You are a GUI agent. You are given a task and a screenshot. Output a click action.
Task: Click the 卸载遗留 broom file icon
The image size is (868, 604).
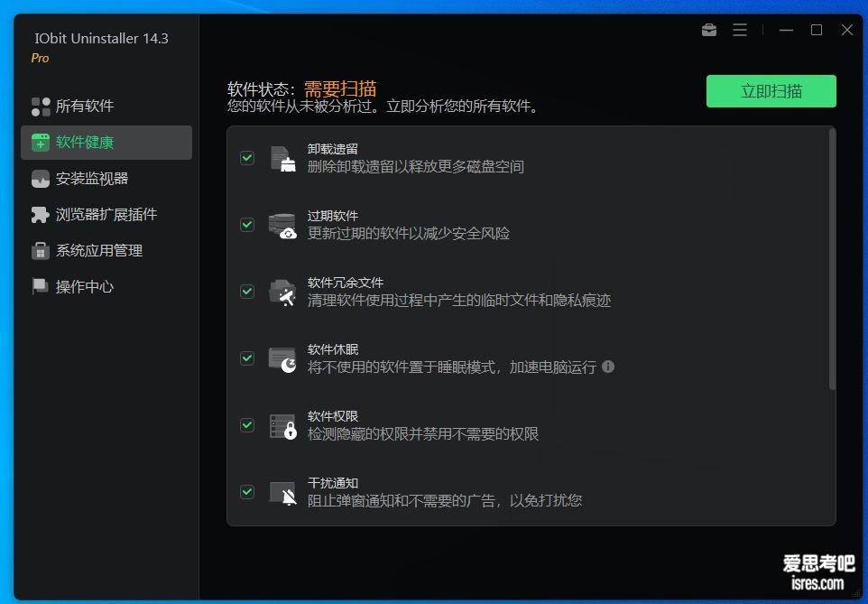pos(283,159)
